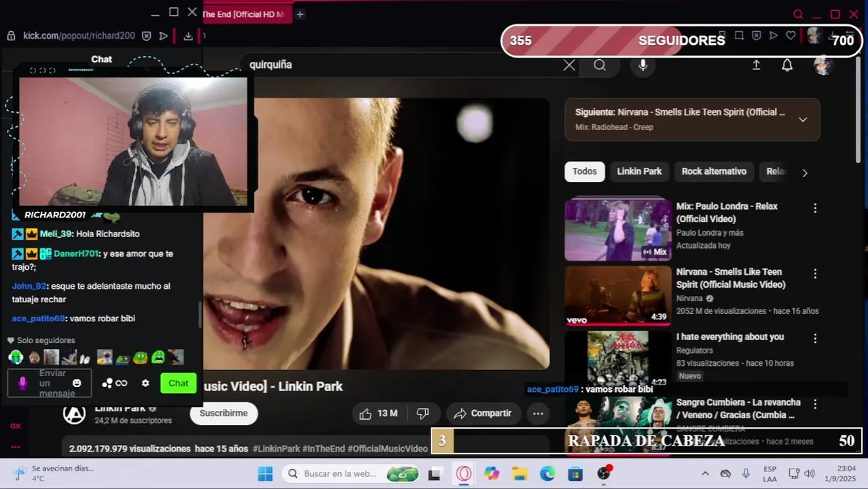Click the download icon in popout toolbar

coord(188,36)
